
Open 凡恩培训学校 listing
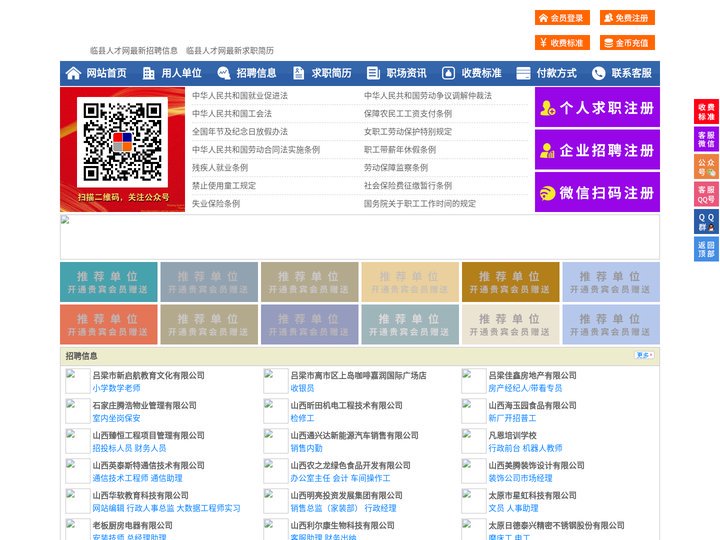512,435
